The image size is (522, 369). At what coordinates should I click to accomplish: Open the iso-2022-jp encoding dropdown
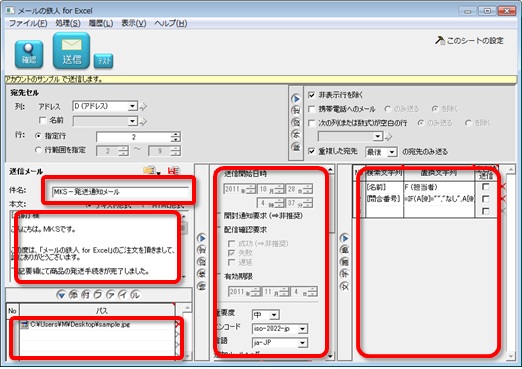pos(302,329)
